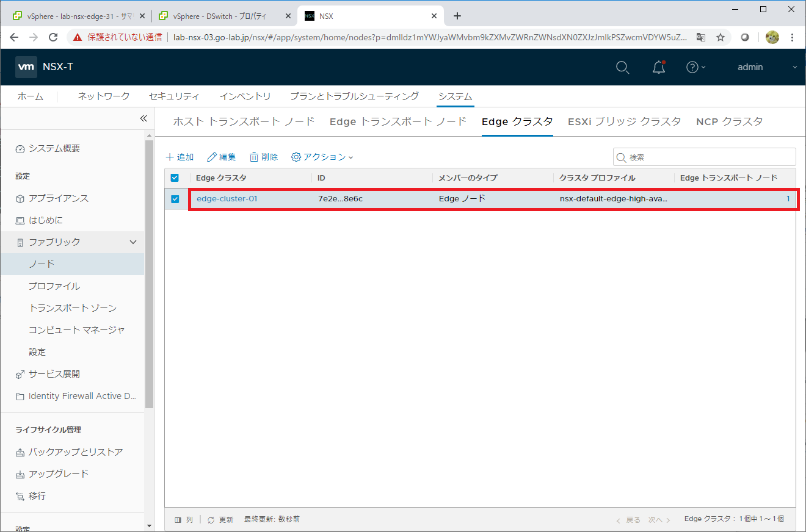Switch to Edge クラスタ tab
This screenshot has width=806, height=532.
tap(517, 121)
